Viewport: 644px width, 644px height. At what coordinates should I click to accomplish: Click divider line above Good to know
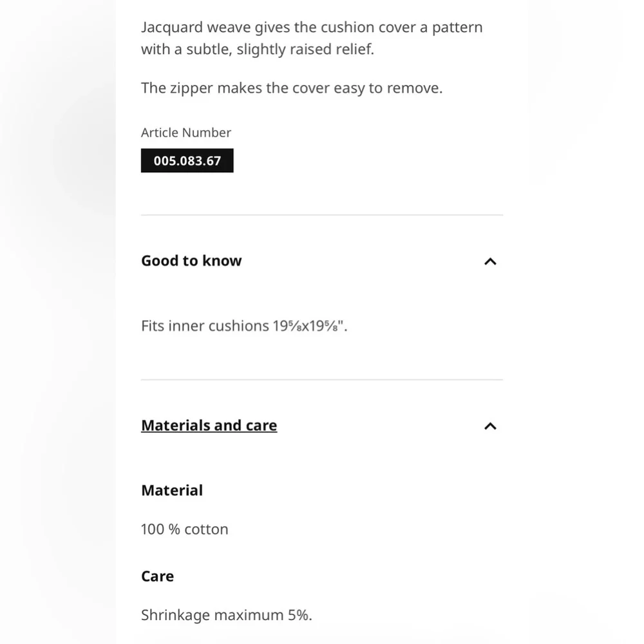click(x=322, y=215)
